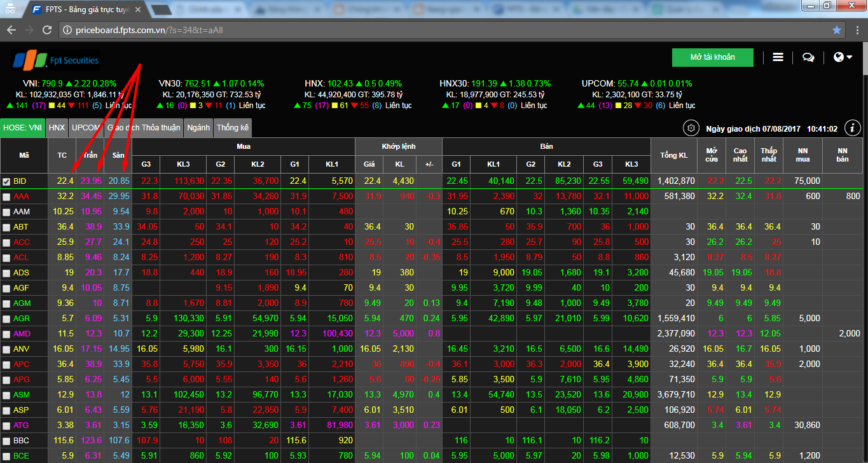The width and height of the screenshot is (868, 463).
Task: Switch to the HNX tab
Action: point(57,128)
